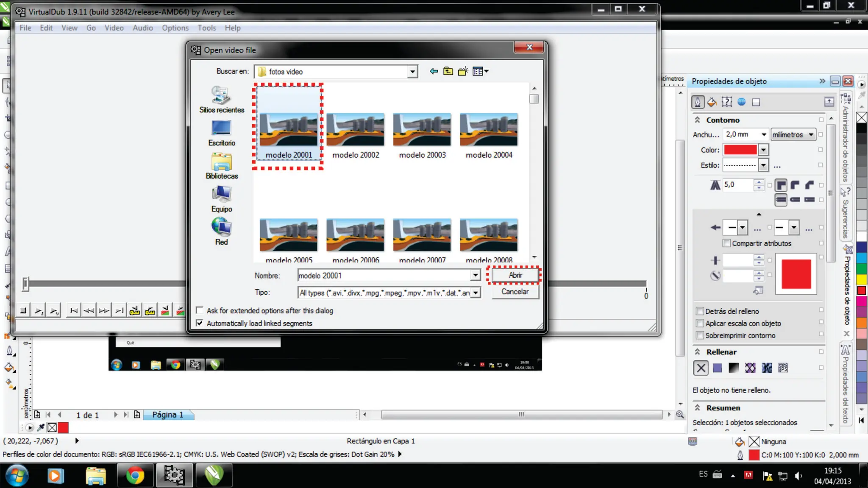Open VirtualDub Edit menu
The image size is (868, 488).
point(46,28)
